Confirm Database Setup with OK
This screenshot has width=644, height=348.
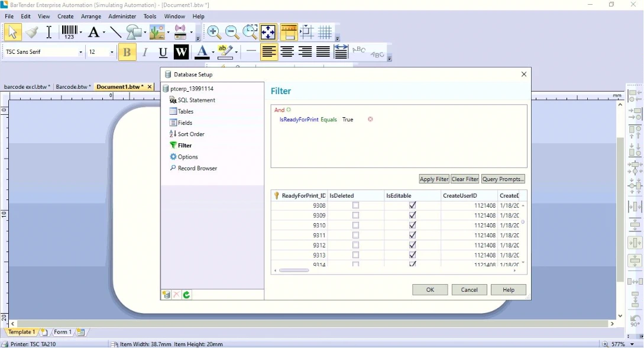pyautogui.click(x=430, y=289)
